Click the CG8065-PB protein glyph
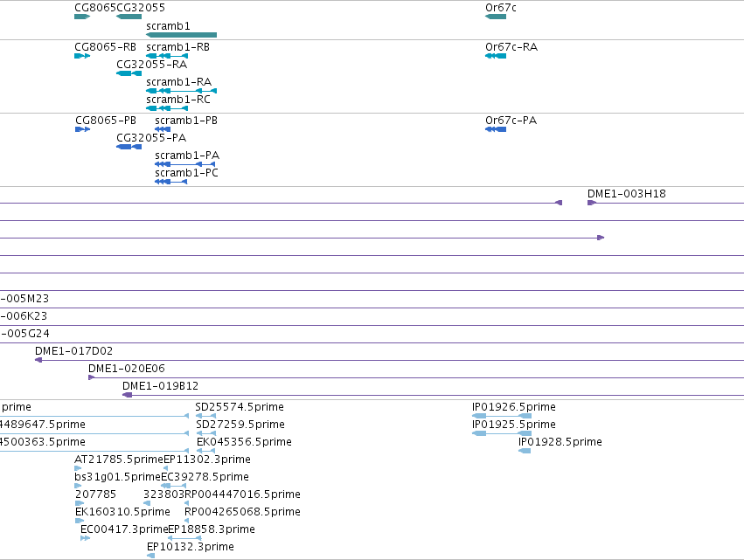The height and width of the screenshot is (560, 744). [x=82, y=129]
